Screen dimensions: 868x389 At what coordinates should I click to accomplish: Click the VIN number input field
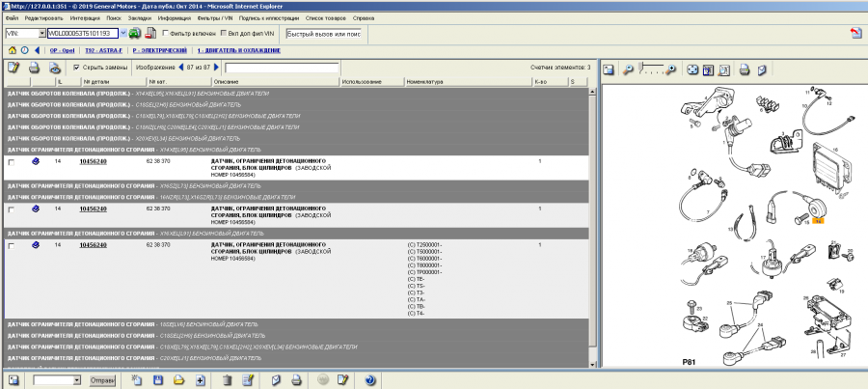tap(83, 34)
